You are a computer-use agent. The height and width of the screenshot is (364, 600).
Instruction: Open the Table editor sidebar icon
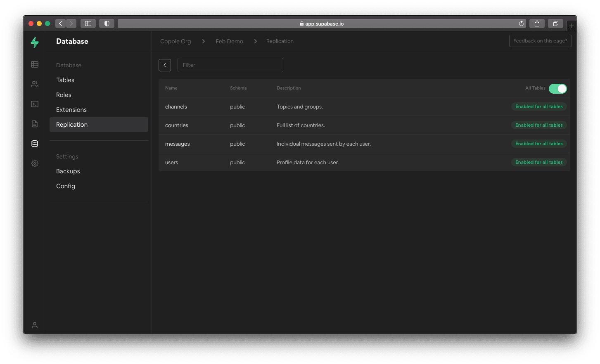(35, 64)
